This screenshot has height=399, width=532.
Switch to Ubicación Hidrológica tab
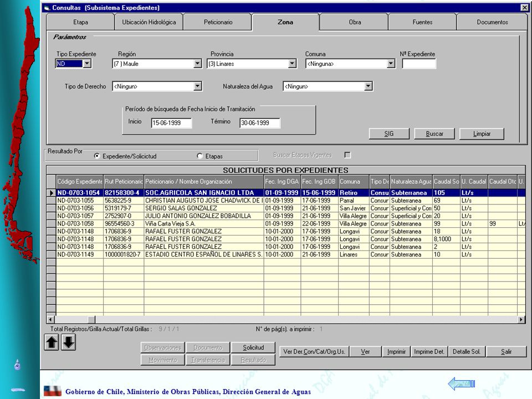coord(149,22)
